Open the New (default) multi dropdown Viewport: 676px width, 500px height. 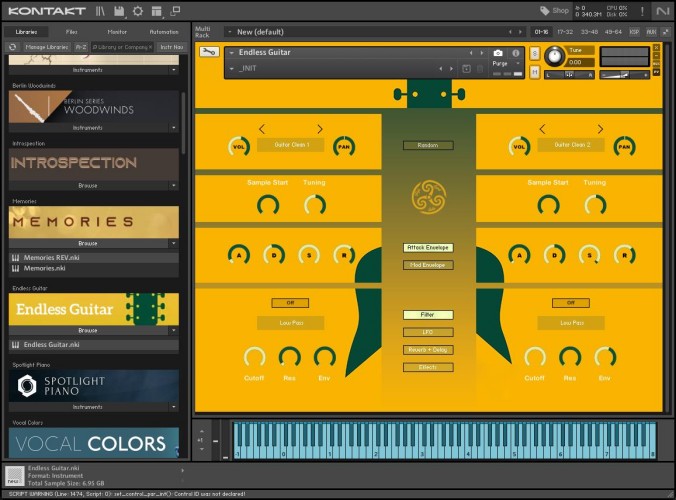coord(230,32)
